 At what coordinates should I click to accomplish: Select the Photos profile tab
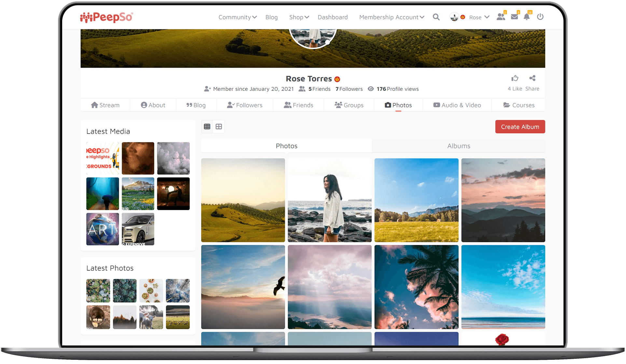tap(398, 105)
